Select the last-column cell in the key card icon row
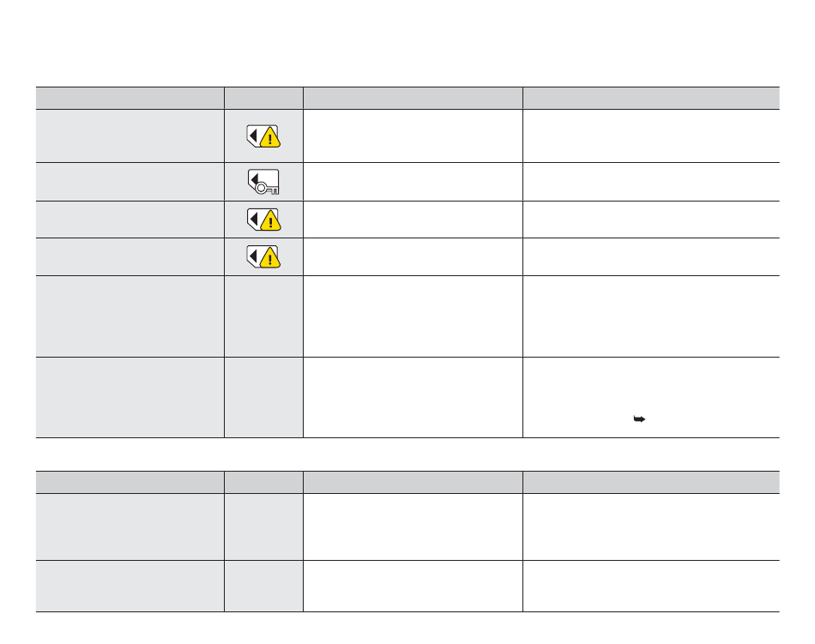 (x=651, y=182)
